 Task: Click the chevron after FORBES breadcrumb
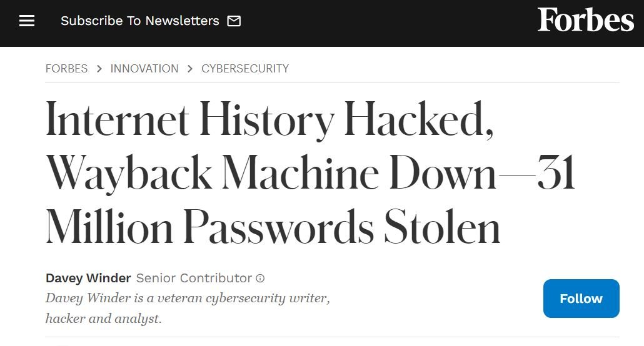(99, 69)
